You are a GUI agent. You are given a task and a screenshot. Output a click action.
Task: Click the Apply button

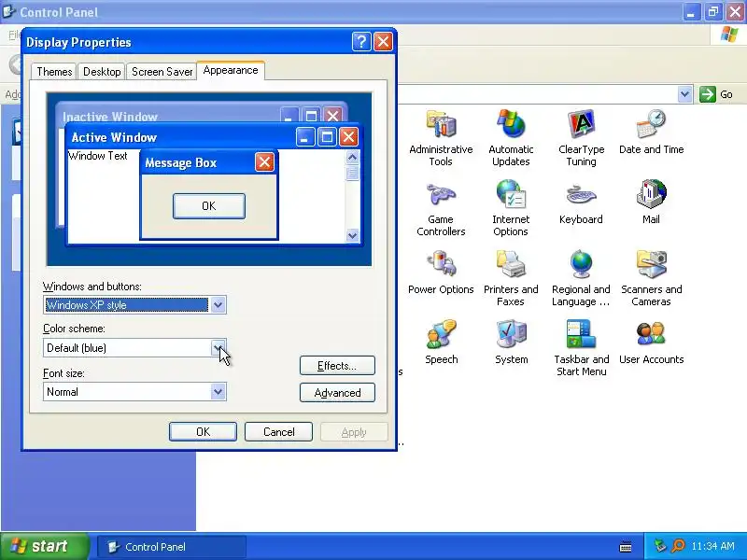[354, 432]
